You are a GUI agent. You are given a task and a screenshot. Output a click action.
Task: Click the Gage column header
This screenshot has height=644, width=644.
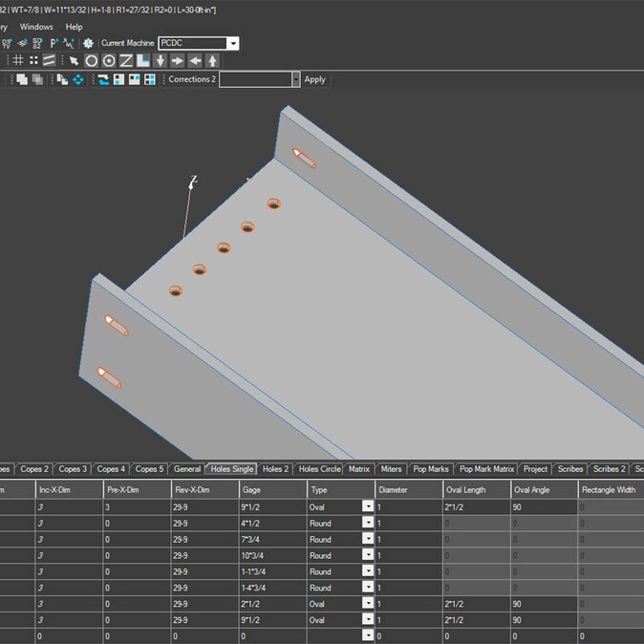point(272,489)
